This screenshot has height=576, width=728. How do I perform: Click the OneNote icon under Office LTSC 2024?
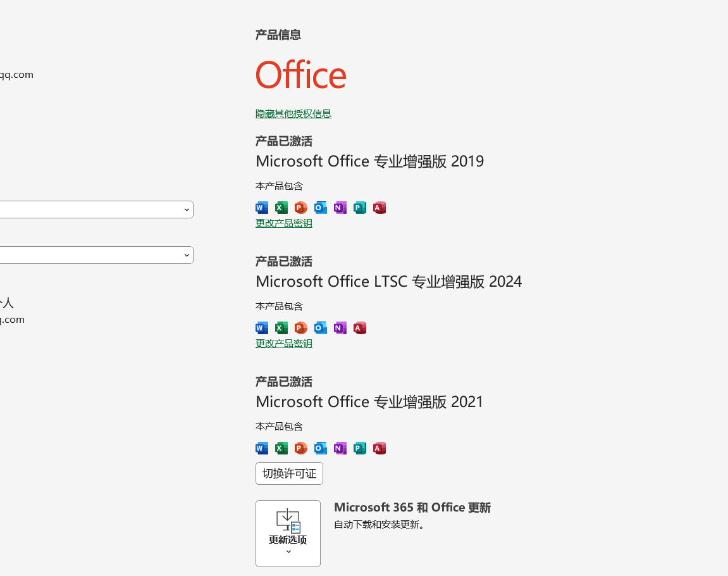point(340,328)
